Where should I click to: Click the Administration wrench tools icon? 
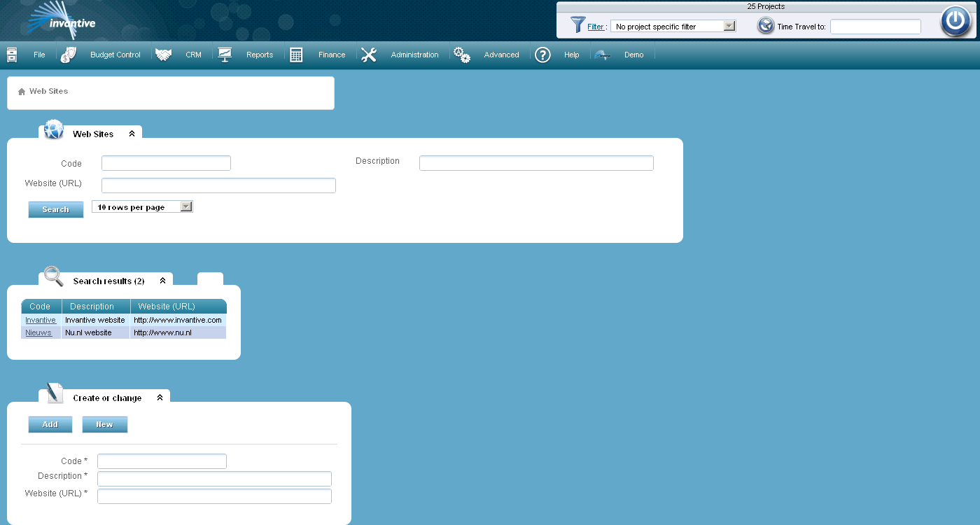click(369, 55)
